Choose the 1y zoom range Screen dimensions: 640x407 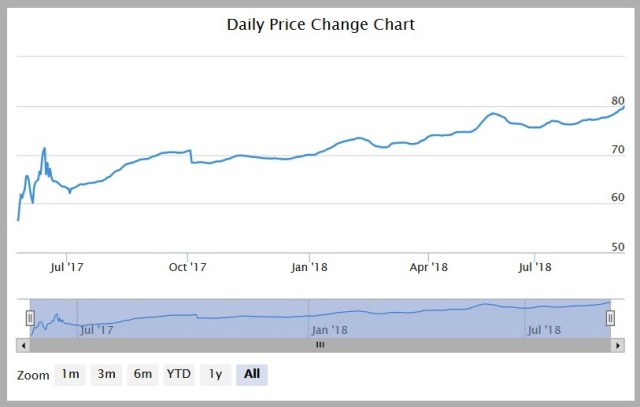click(215, 375)
